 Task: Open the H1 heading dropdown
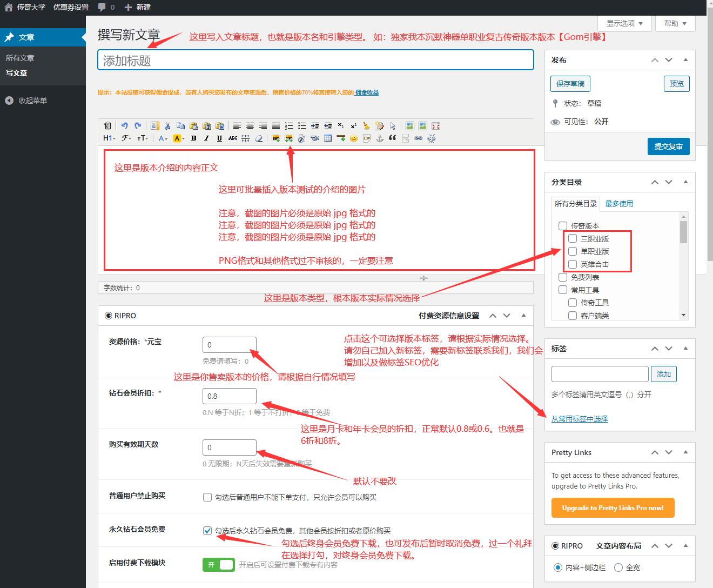pos(109,138)
